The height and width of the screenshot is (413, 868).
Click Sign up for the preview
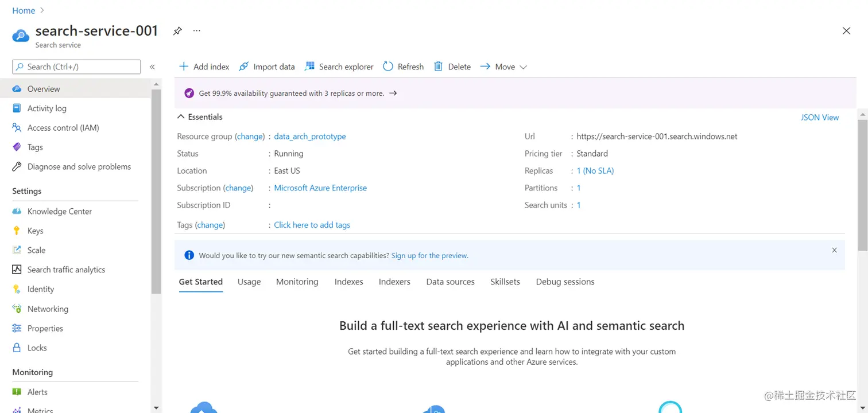430,255
